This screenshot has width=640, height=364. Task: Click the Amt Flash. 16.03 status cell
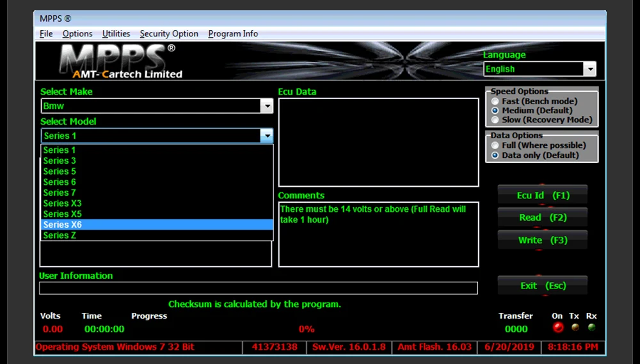tap(435, 347)
